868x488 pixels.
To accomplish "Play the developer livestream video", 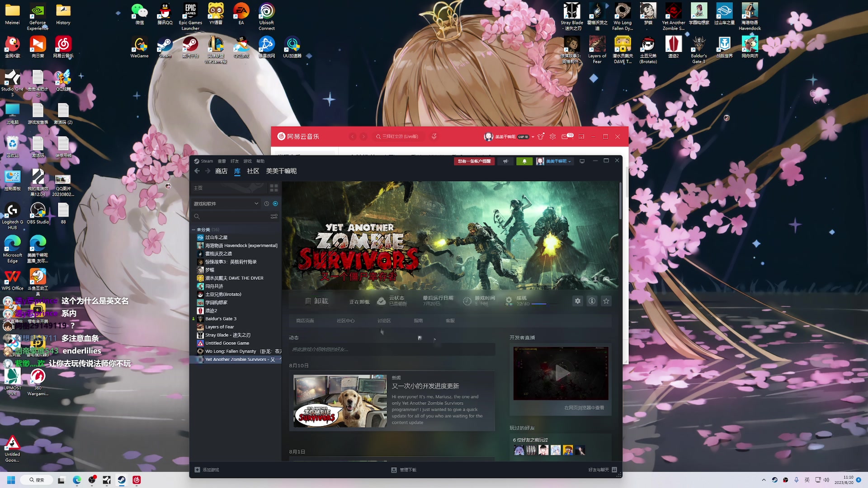I will tap(561, 373).
